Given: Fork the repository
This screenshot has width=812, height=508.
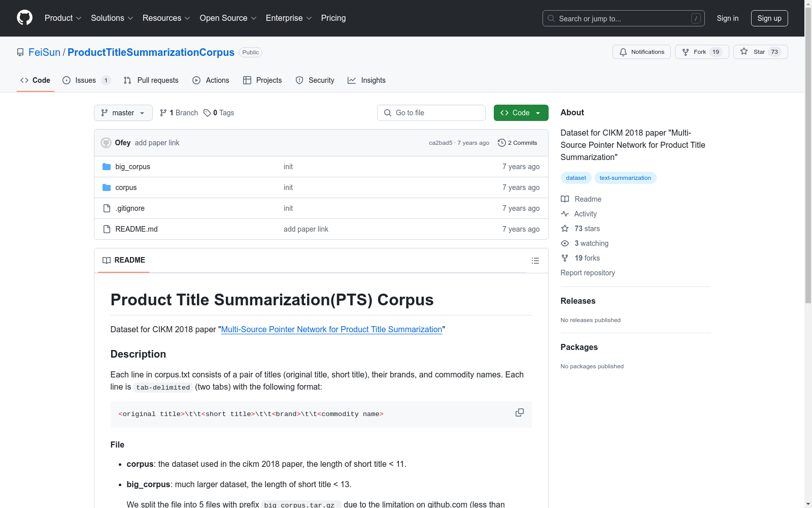Looking at the screenshot, I should (x=702, y=52).
